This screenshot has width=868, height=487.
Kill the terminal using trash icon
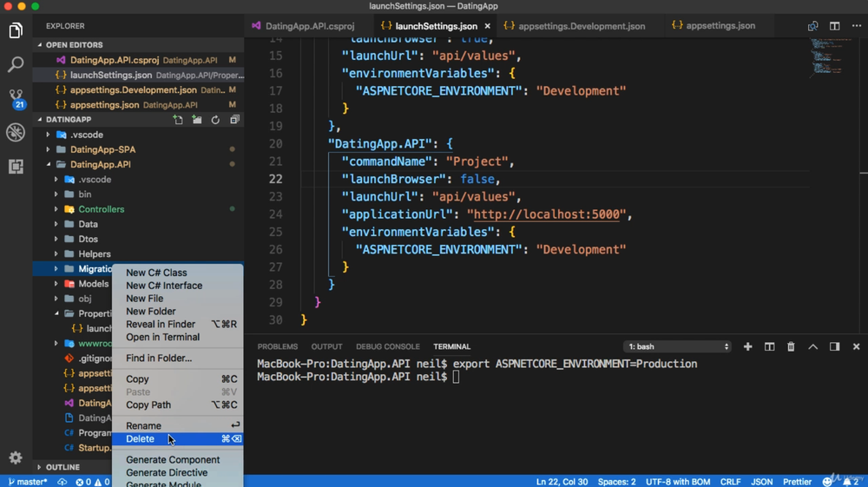click(791, 346)
